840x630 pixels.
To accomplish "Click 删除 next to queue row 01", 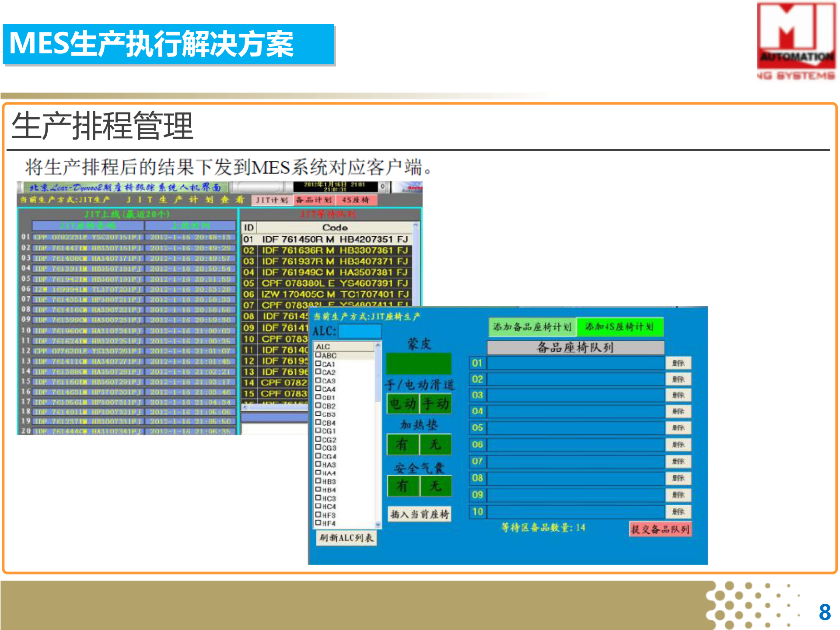I will pyautogui.click(x=679, y=363).
